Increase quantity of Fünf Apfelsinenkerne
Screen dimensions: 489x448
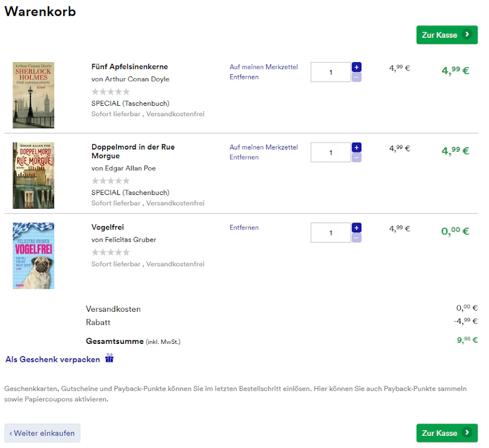click(x=357, y=67)
